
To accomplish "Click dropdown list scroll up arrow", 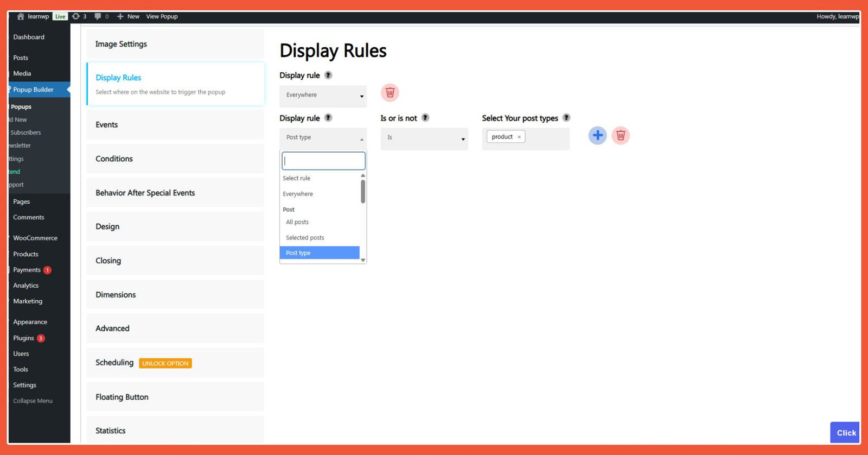I will (x=363, y=175).
